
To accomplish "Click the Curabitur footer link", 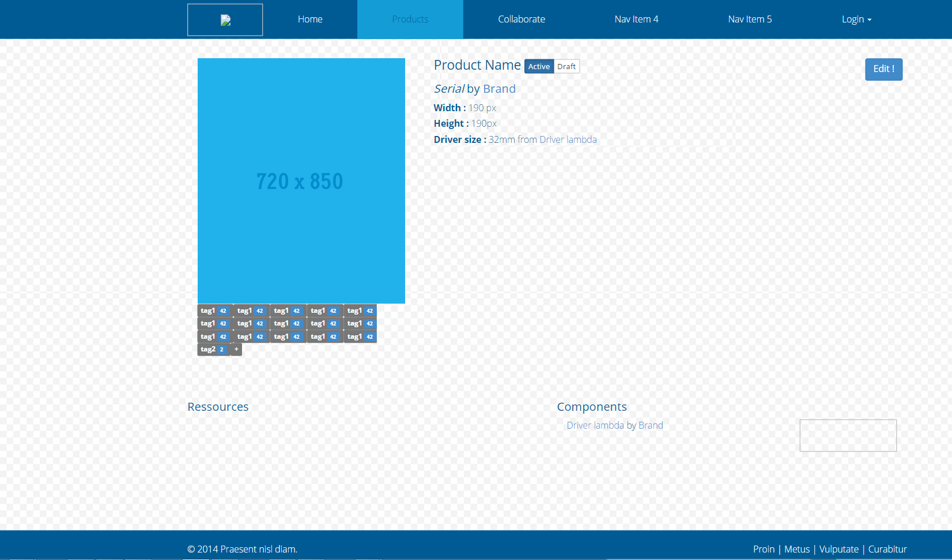I will point(887,550).
